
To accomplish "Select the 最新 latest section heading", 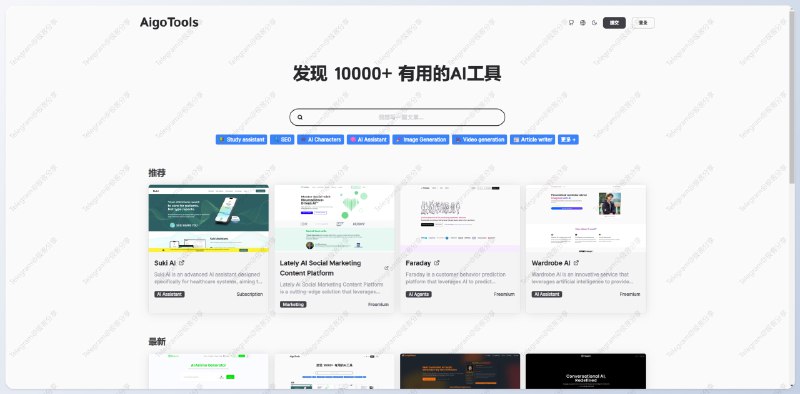I will (x=157, y=342).
